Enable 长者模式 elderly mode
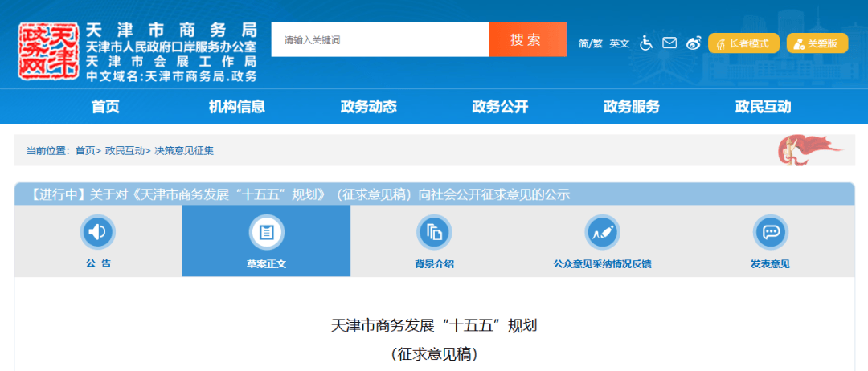Image resolution: width=868 pixels, height=371 pixels. 743,43
